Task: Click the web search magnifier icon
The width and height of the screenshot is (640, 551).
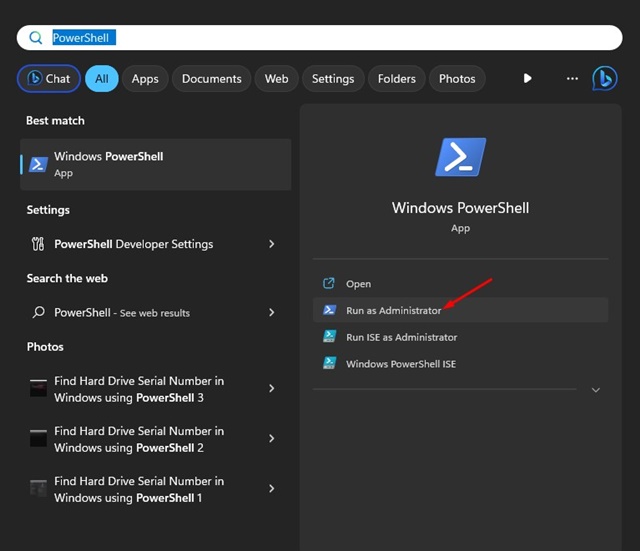Action: click(38, 312)
